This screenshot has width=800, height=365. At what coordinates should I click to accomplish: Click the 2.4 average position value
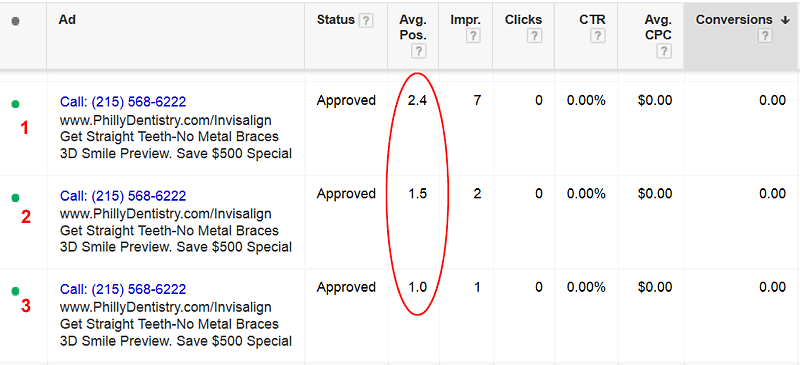417,101
